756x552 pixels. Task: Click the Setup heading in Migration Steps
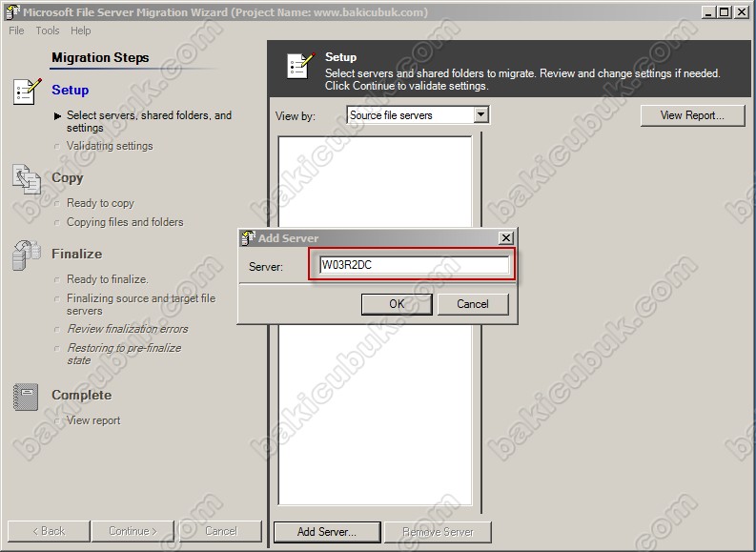pyautogui.click(x=71, y=91)
